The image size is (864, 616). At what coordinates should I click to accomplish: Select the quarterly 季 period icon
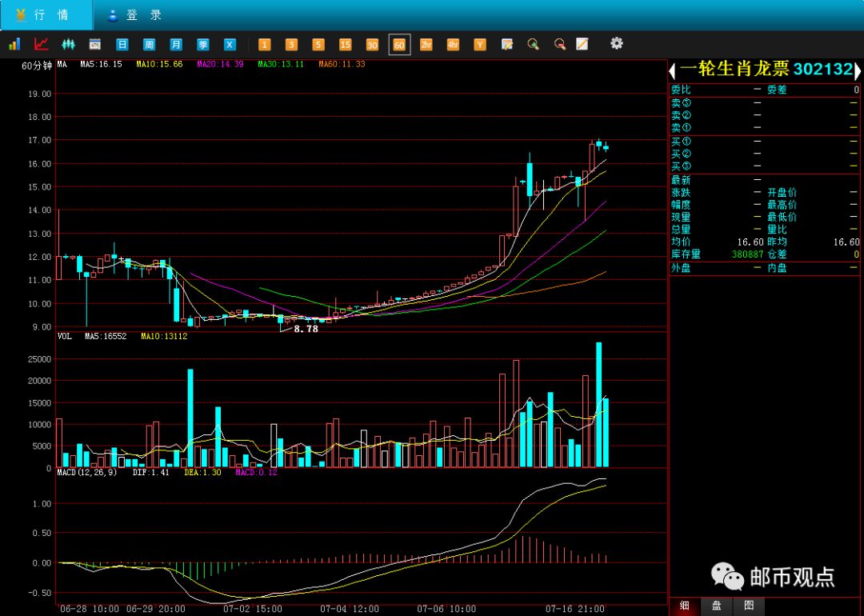coord(202,45)
